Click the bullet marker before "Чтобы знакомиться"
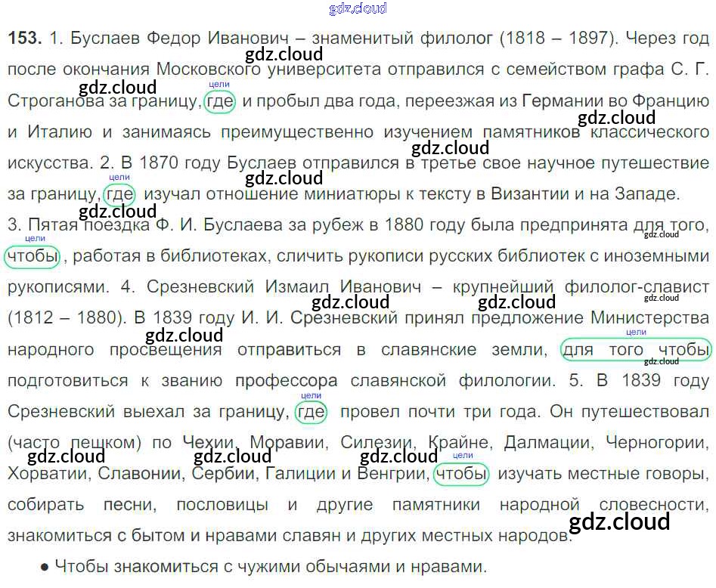The width and height of the screenshot is (716, 588). click(44, 566)
